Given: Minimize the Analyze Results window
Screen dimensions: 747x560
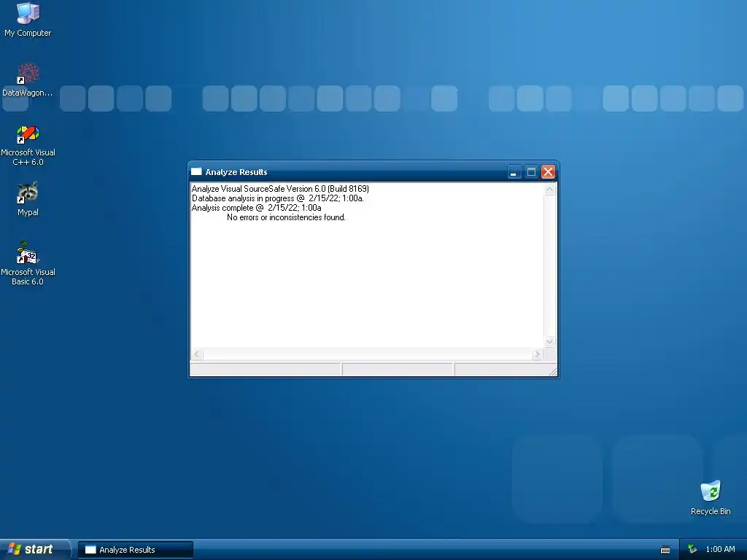Looking at the screenshot, I should 514,172.
